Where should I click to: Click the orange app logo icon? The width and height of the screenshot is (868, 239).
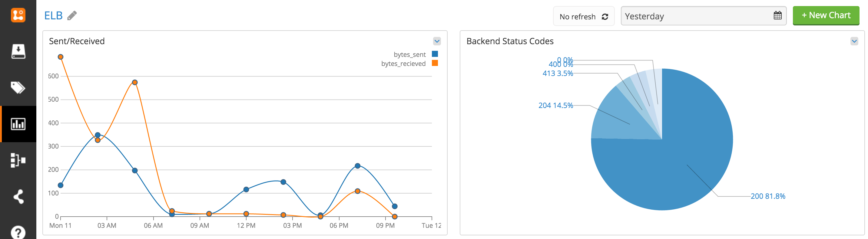(x=18, y=15)
